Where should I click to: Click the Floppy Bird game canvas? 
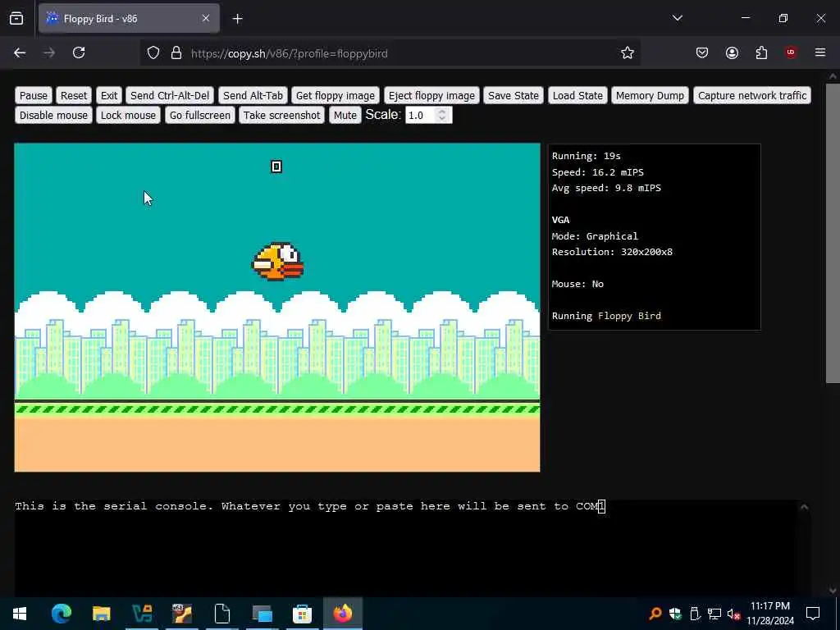point(277,307)
